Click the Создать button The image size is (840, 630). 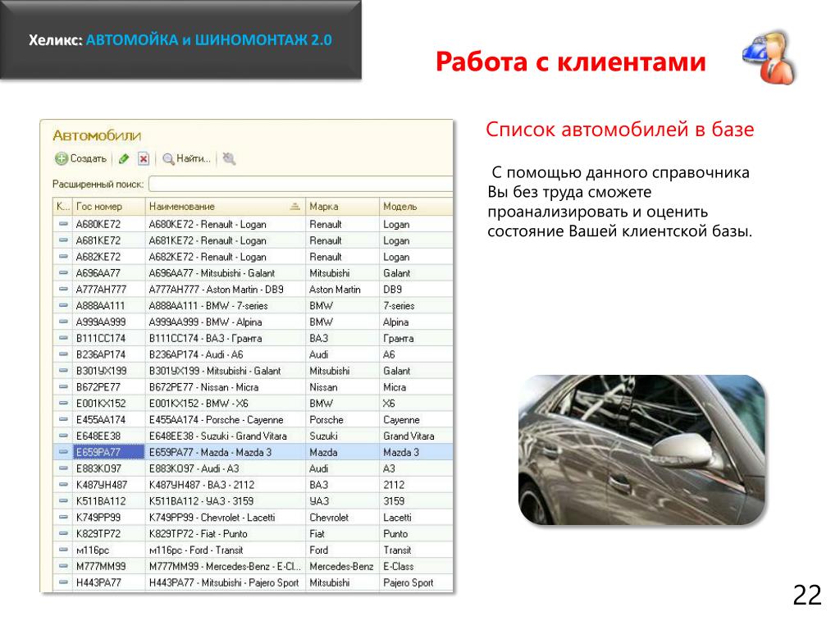coord(81,158)
